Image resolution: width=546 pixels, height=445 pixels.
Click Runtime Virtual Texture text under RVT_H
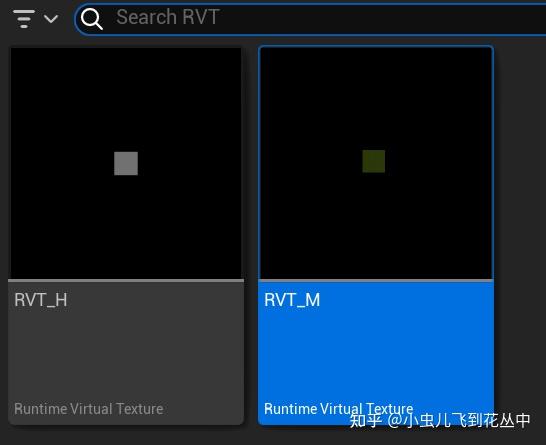click(89, 409)
